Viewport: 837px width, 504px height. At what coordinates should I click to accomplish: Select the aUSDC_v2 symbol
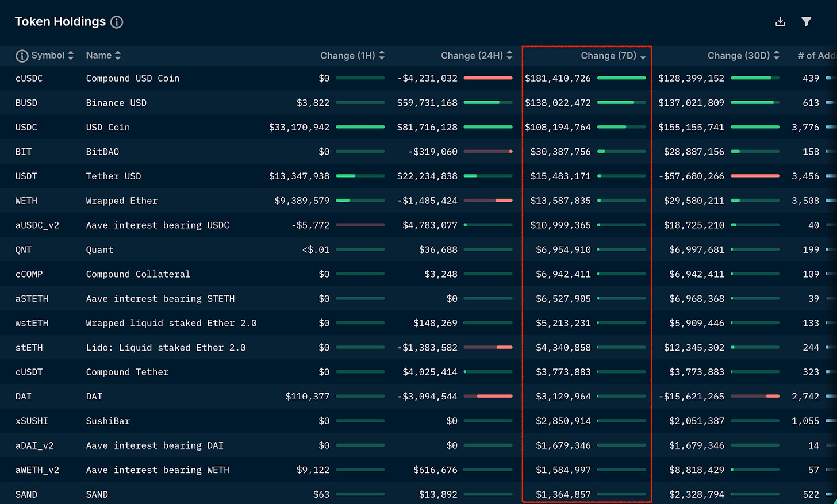37,225
